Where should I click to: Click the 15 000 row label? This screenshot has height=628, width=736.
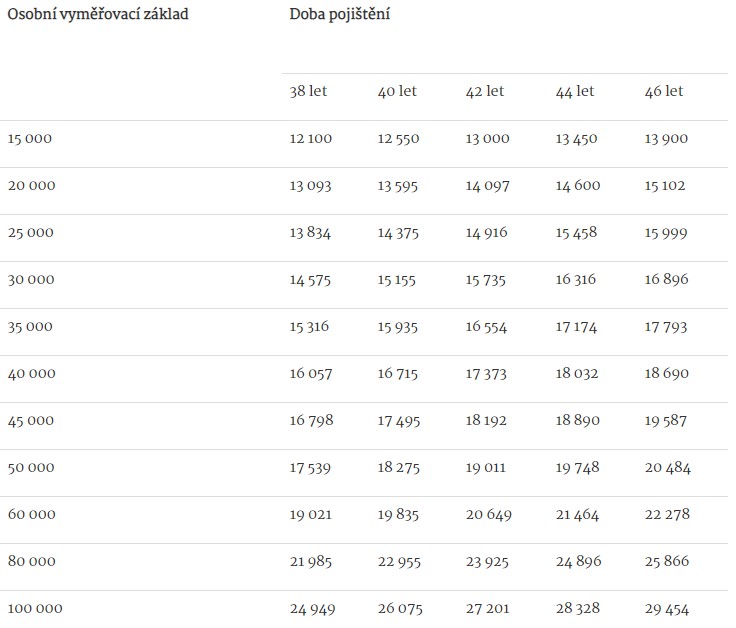coord(29,139)
